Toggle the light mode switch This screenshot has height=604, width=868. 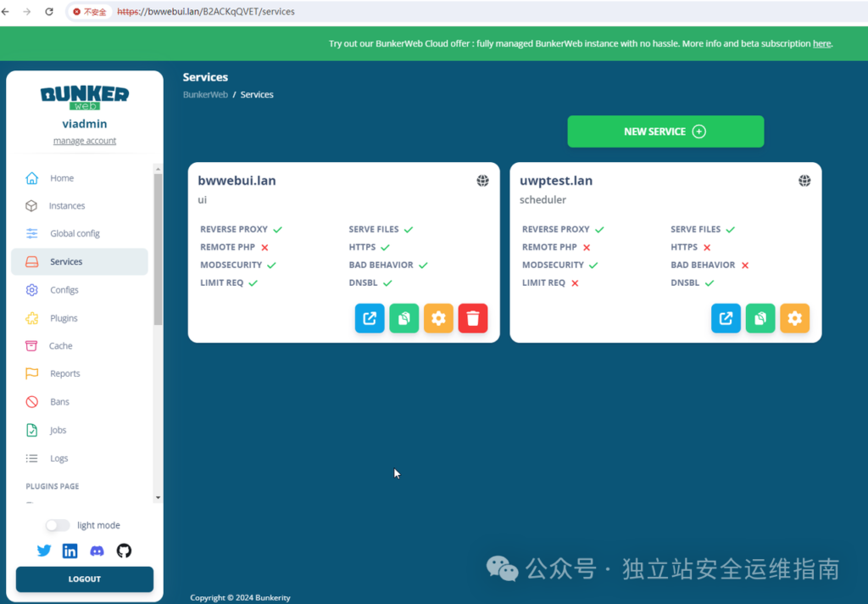click(x=58, y=525)
